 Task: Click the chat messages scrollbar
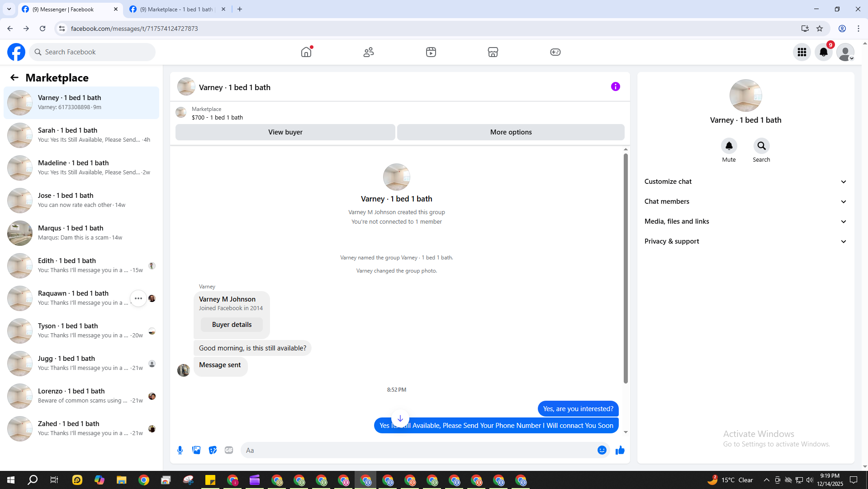tap(626, 268)
